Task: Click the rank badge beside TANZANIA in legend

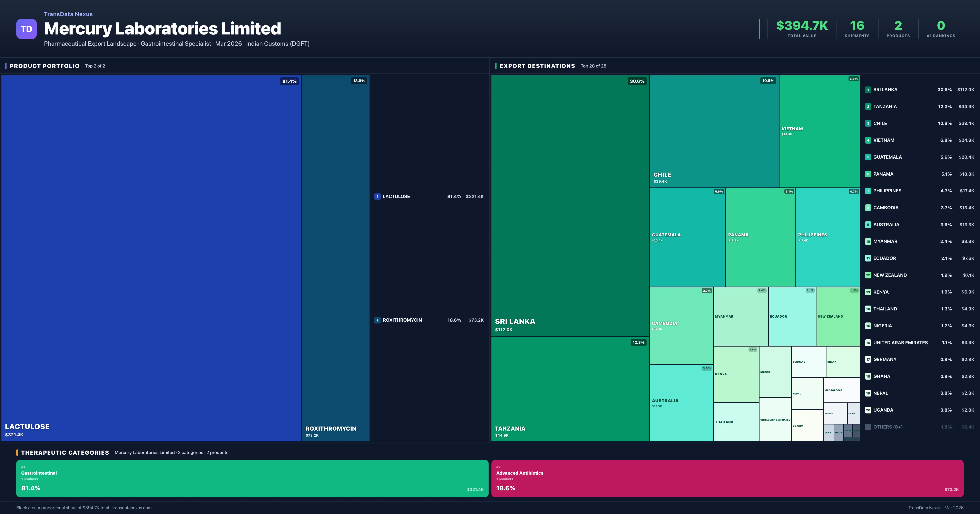Action: click(868, 106)
